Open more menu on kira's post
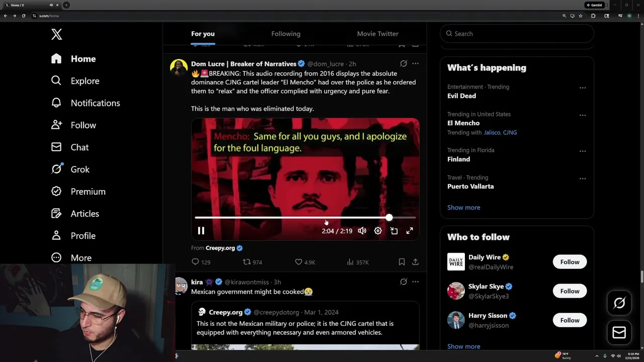Image resolution: width=644 pixels, height=362 pixels. point(415,282)
